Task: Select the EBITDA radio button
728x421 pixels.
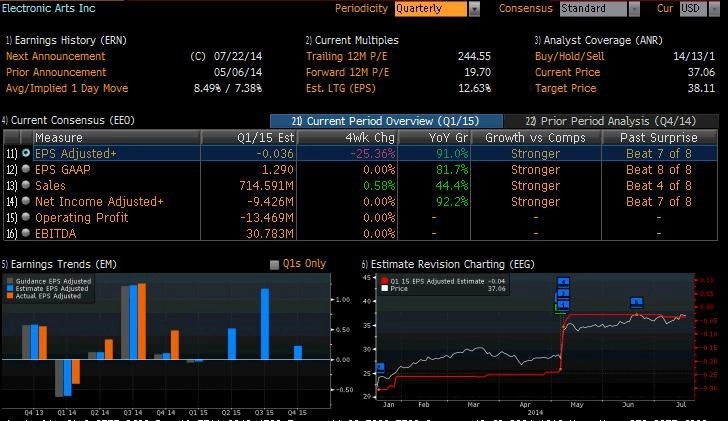Action: pos(26,233)
